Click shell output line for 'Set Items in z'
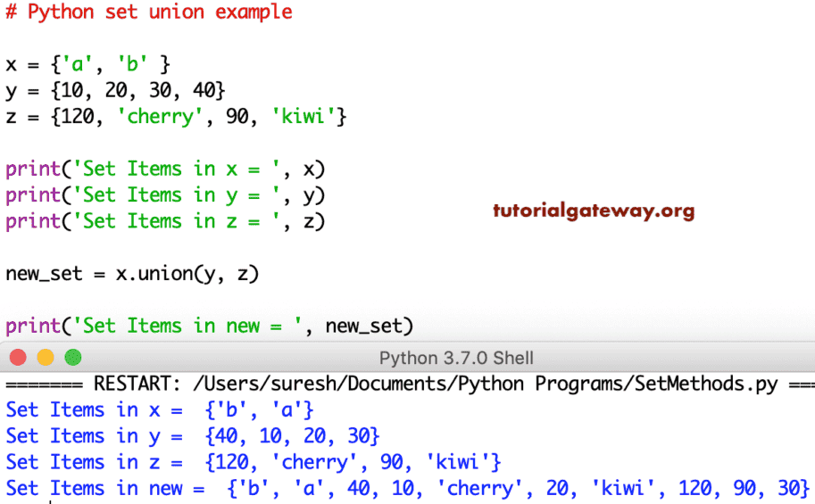This screenshot has width=815, height=504. [254, 462]
